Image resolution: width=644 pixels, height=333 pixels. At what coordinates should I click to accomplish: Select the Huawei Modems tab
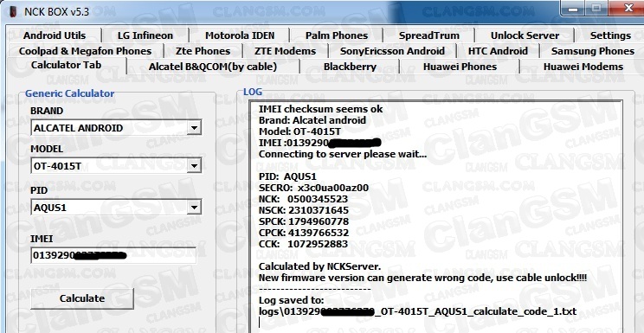pos(583,67)
